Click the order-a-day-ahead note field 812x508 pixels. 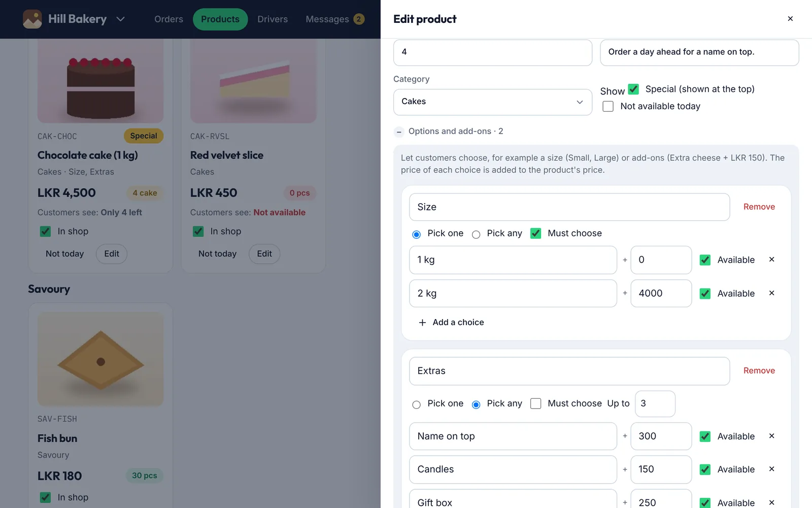click(699, 52)
